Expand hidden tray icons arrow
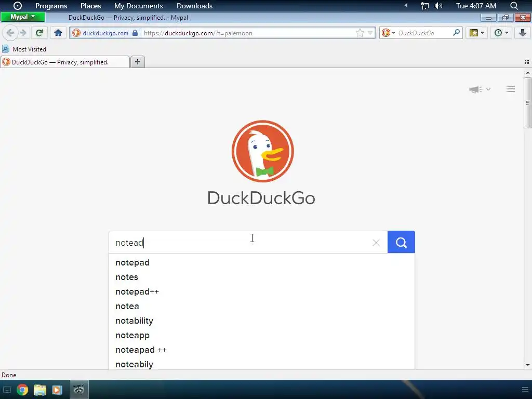The width and height of the screenshot is (532, 399). 406,5
